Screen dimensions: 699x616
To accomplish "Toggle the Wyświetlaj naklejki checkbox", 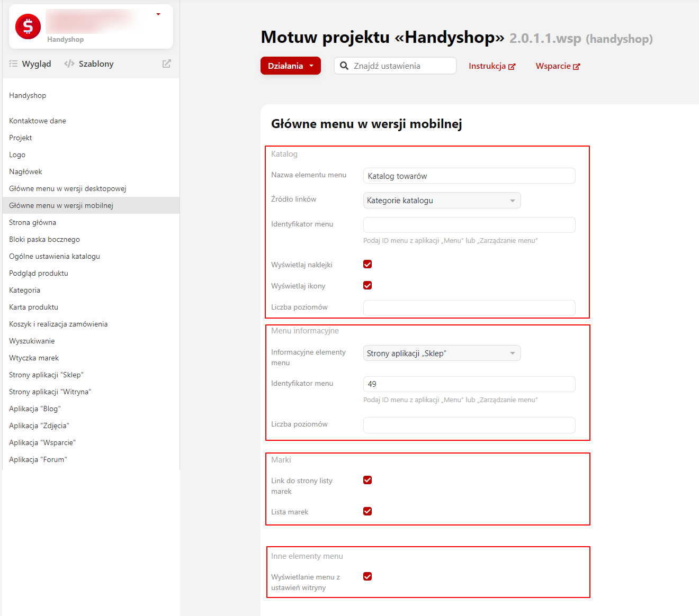I will click(368, 264).
